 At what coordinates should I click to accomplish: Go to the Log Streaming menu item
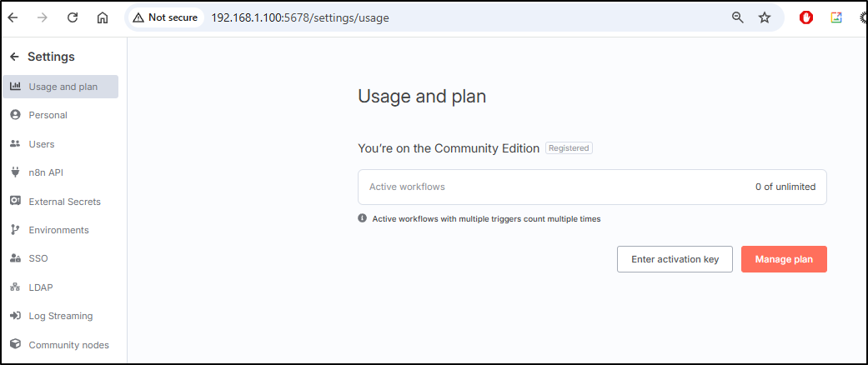tap(60, 317)
